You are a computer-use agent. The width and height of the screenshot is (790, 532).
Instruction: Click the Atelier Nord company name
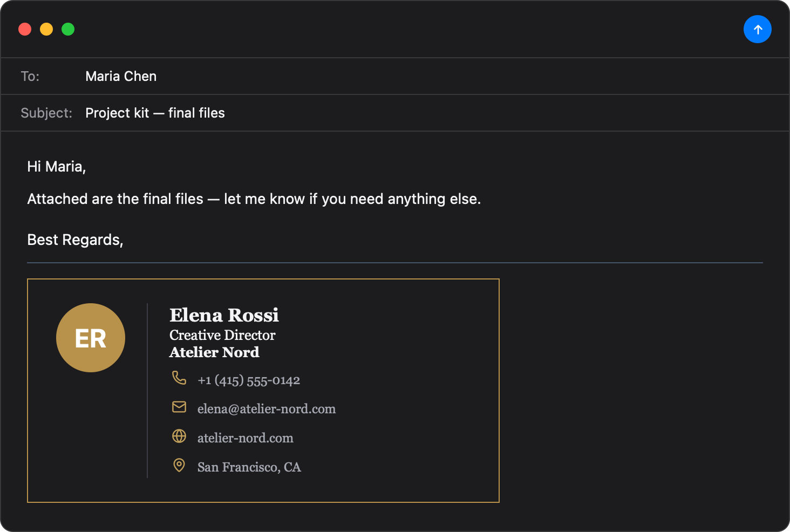[x=214, y=352]
